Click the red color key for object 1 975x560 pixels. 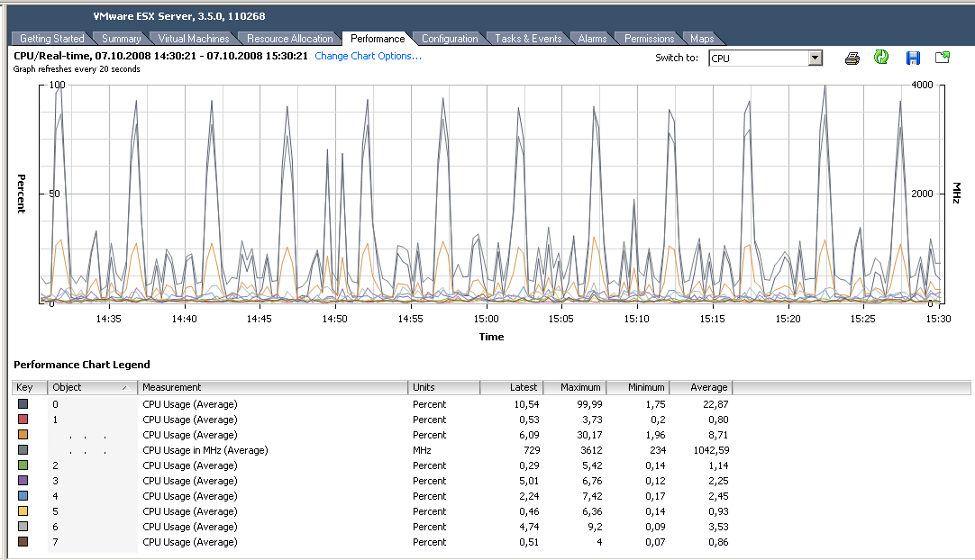(x=23, y=420)
